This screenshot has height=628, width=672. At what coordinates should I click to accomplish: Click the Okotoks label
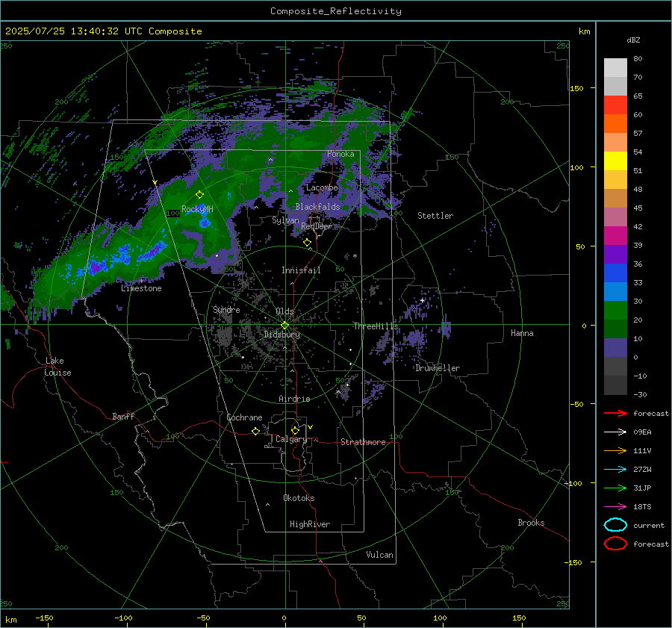299,498
